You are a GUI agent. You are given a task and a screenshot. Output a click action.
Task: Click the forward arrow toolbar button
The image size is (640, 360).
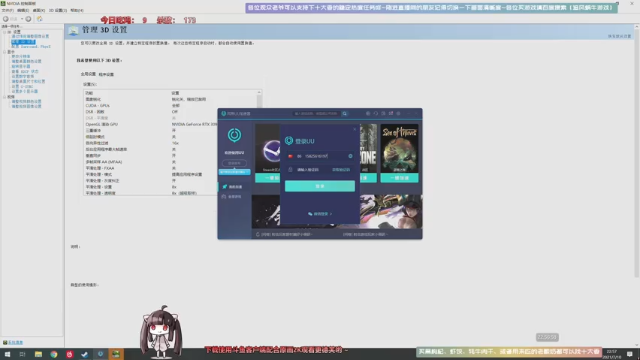point(28,19)
